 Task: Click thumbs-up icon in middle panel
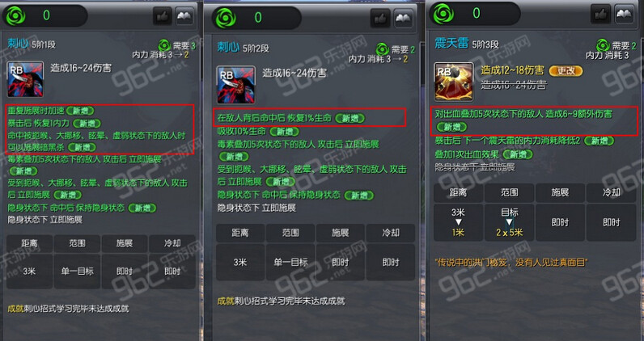380,18
